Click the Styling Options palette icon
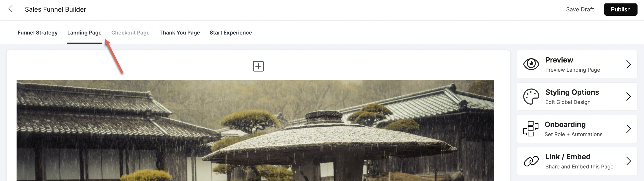The width and height of the screenshot is (644, 181). pos(531,96)
